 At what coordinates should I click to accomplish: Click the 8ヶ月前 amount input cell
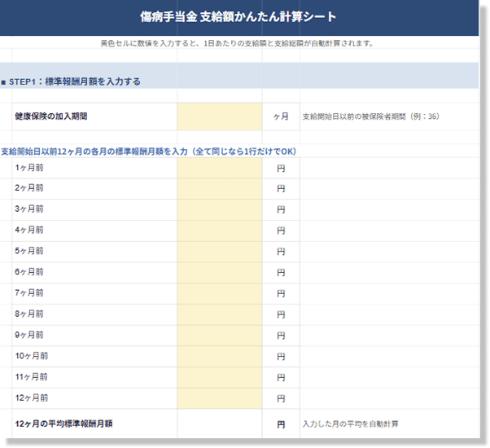pyautogui.click(x=220, y=314)
